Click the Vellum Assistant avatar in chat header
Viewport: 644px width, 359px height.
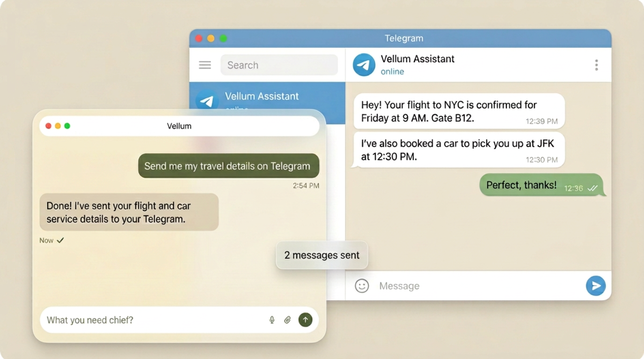pos(364,65)
